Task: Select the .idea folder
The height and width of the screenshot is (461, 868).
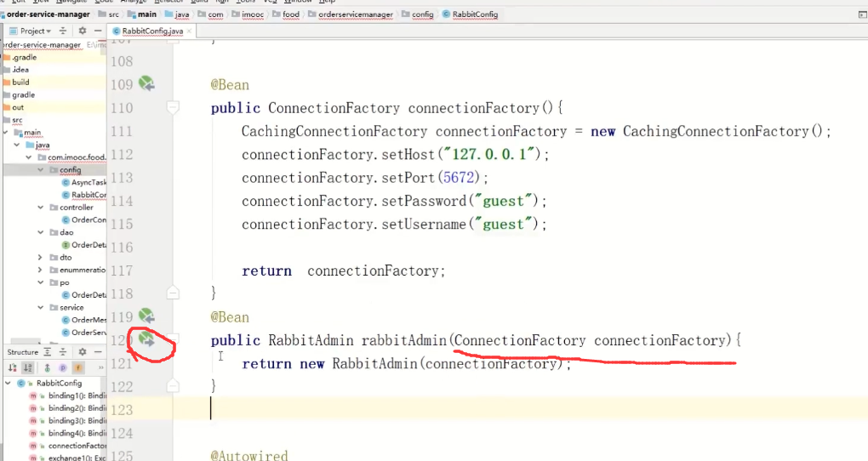Action: pos(16,70)
